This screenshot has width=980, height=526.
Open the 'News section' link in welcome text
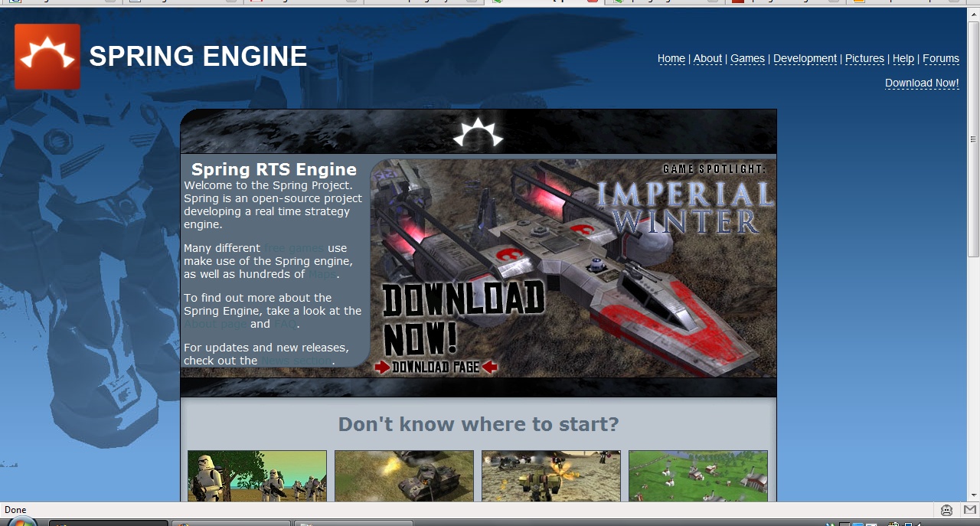click(296, 361)
